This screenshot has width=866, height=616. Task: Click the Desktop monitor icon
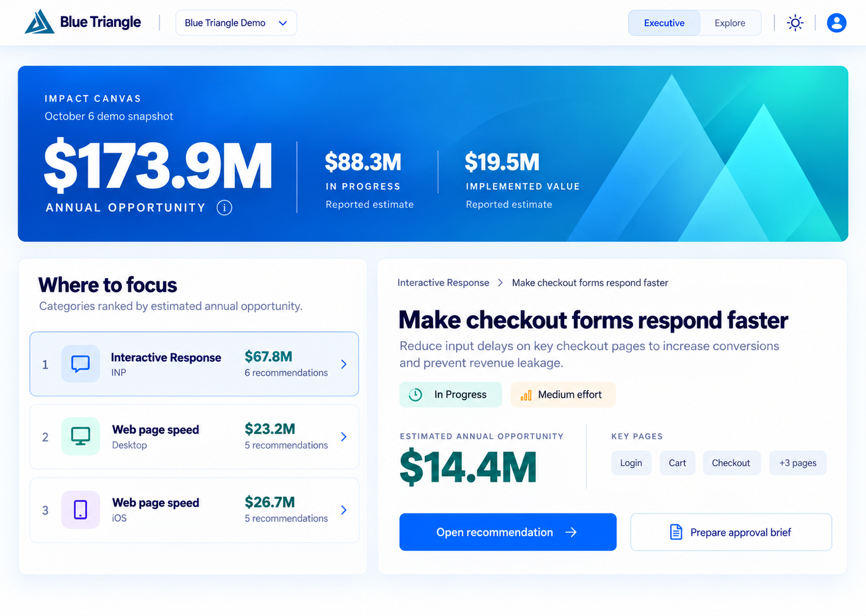point(80,436)
